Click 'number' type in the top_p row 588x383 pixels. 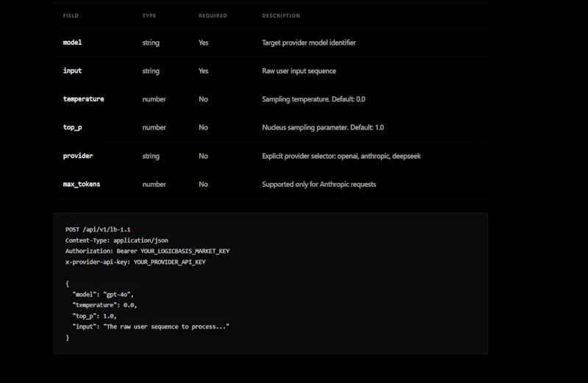tap(154, 127)
